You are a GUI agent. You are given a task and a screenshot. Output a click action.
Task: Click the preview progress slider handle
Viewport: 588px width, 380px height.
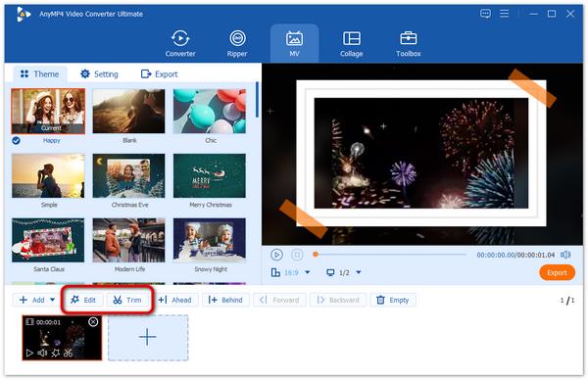pyautogui.click(x=316, y=255)
